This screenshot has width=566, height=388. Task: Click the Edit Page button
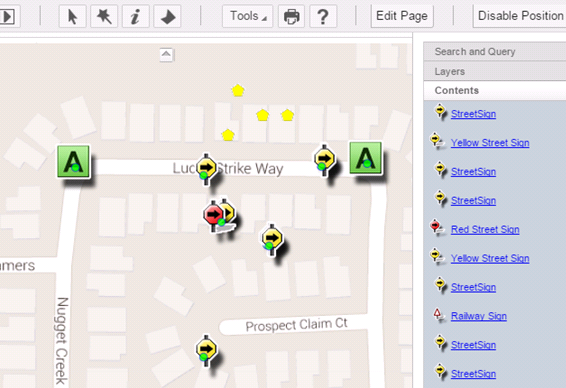(x=402, y=16)
